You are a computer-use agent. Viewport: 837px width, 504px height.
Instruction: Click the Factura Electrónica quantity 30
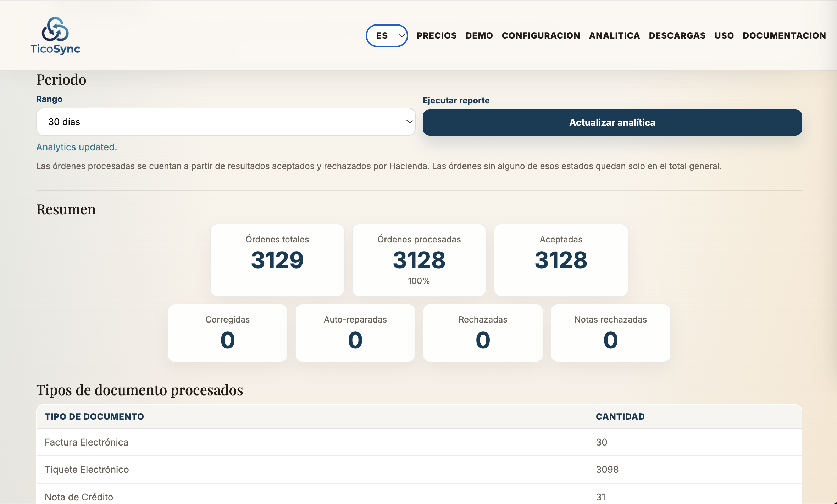tap(602, 442)
